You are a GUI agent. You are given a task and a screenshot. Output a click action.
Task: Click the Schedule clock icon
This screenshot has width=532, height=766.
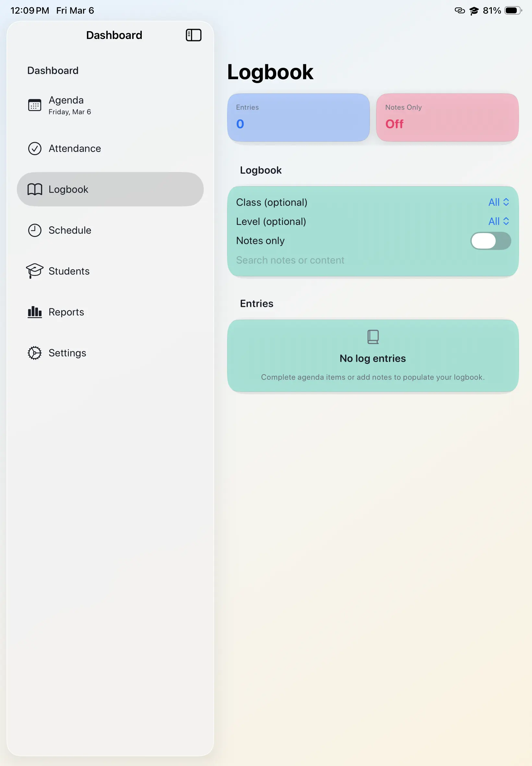tap(35, 230)
